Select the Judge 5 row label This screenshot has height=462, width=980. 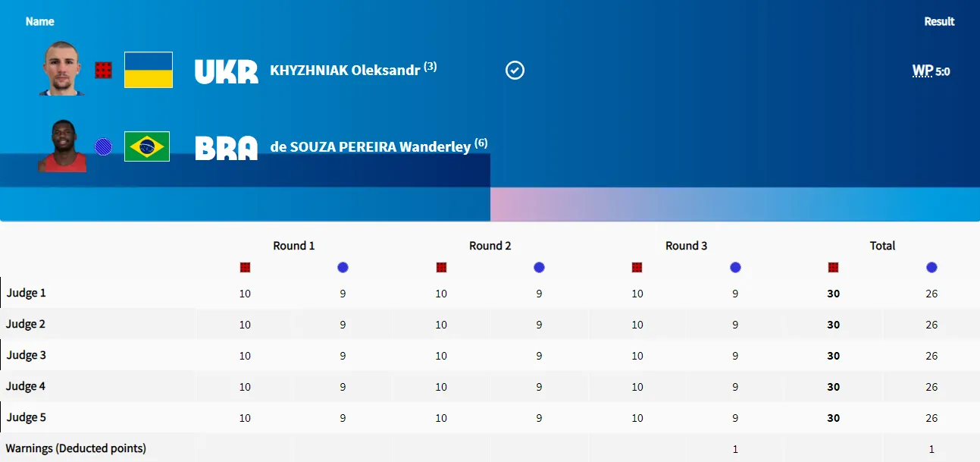click(27, 417)
